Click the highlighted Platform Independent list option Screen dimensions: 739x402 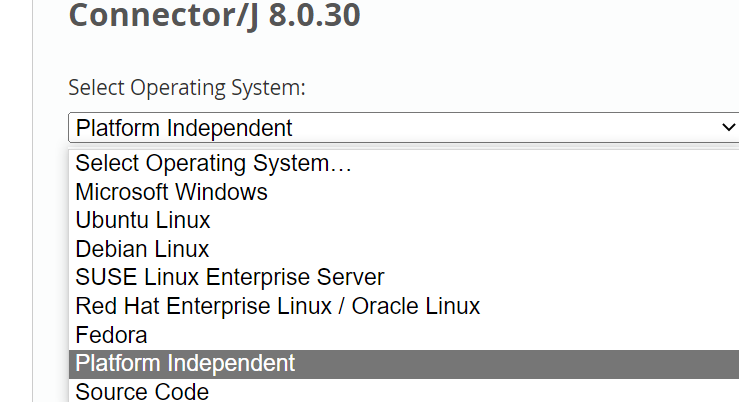click(x=186, y=363)
